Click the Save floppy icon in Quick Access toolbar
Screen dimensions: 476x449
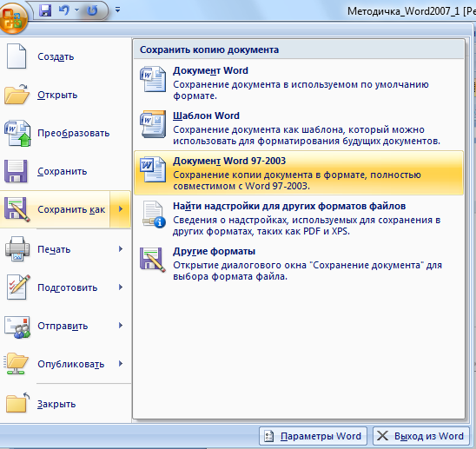pyautogui.click(x=45, y=10)
